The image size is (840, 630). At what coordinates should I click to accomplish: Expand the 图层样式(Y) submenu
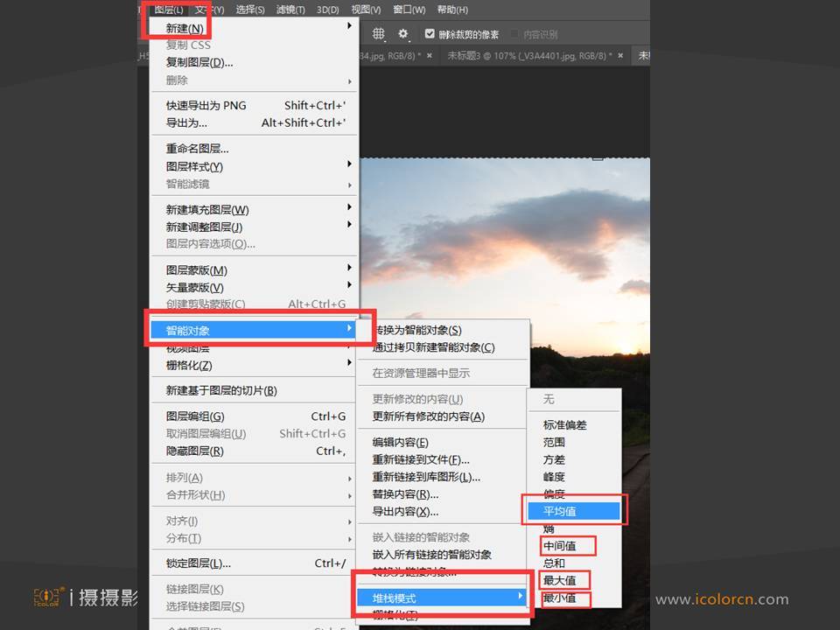click(x=349, y=165)
